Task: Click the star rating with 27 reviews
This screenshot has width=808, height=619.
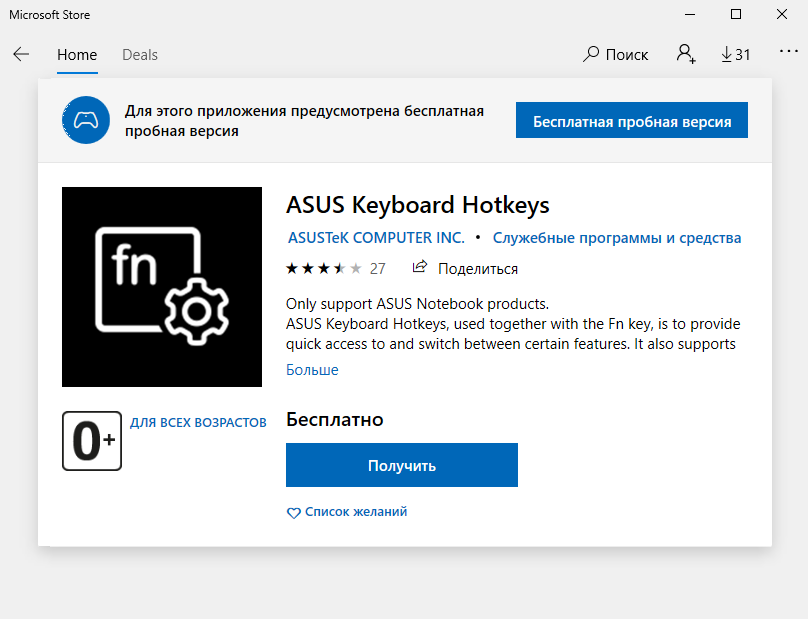Action: point(335,269)
